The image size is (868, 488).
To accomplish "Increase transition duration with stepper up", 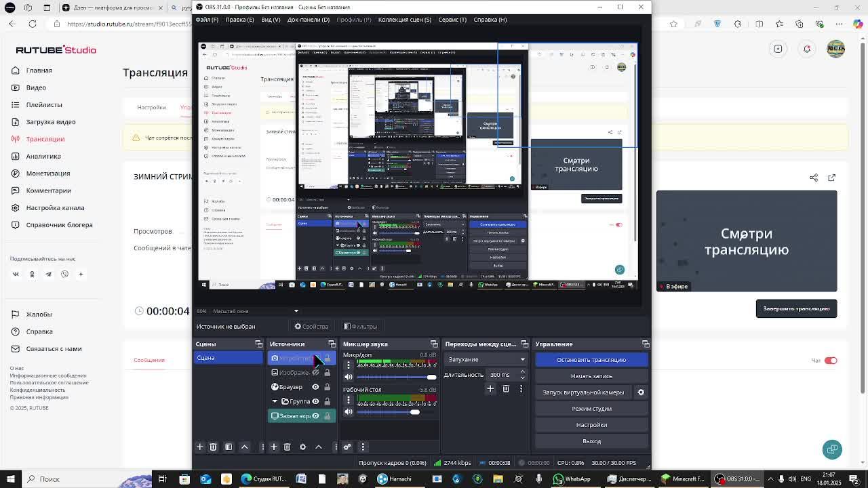I will (522, 372).
